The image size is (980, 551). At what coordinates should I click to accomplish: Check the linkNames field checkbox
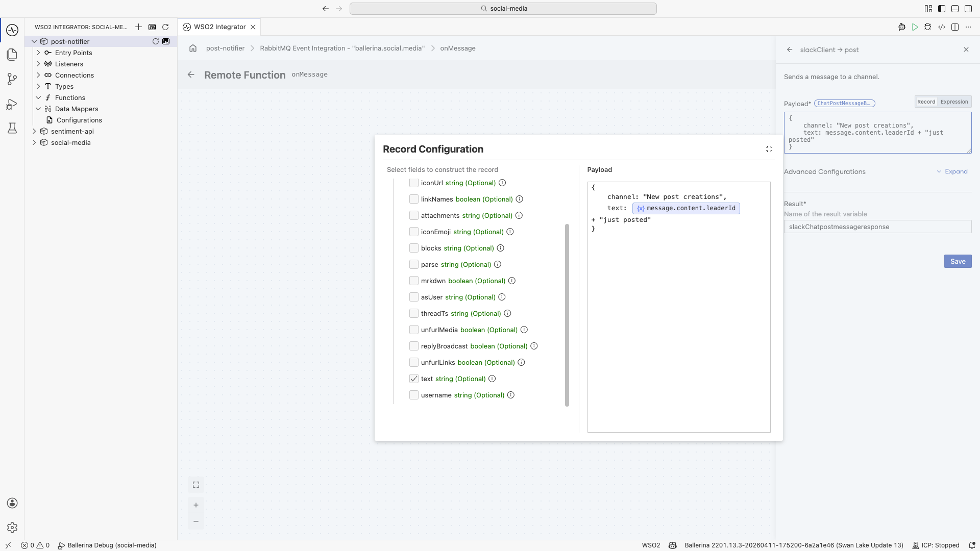click(414, 199)
